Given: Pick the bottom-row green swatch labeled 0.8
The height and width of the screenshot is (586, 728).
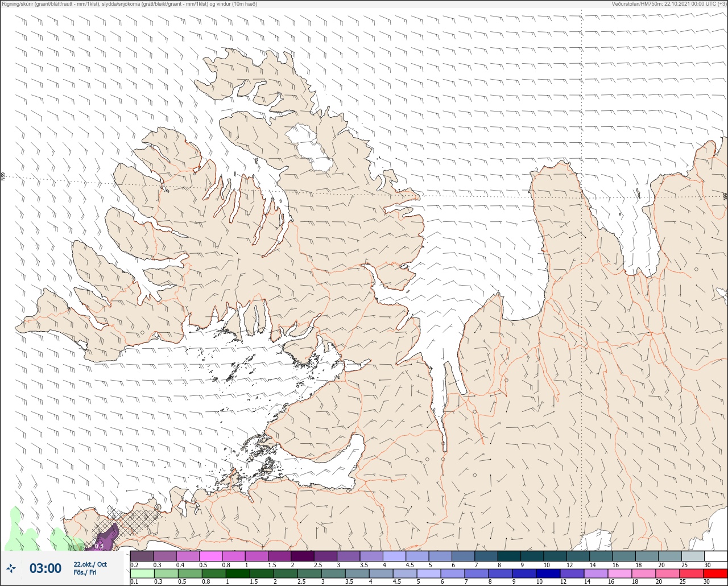Looking at the screenshot, I should tap(214, 573).
